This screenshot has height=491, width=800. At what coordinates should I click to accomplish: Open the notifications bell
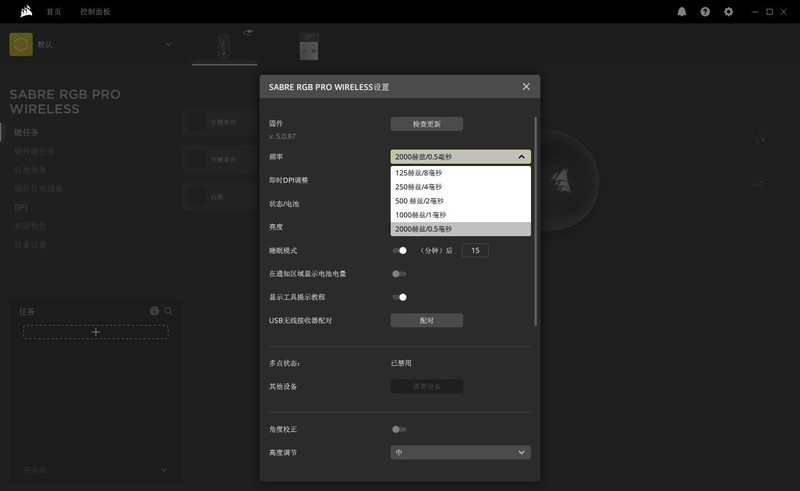click(x=682, y=12)
